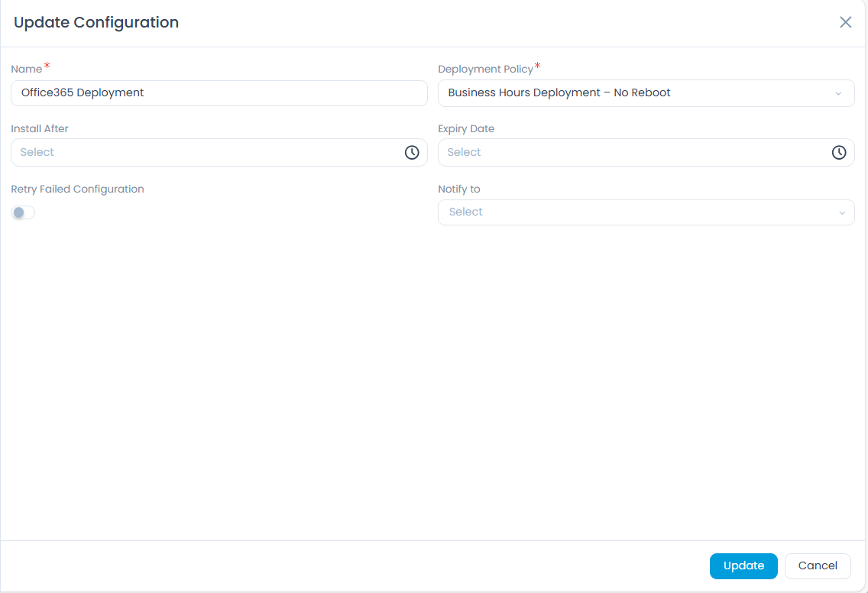Click the Deployment Policy label text
Image resolution: width=868 pixels, height=593 pixels.
pos(485,70)
